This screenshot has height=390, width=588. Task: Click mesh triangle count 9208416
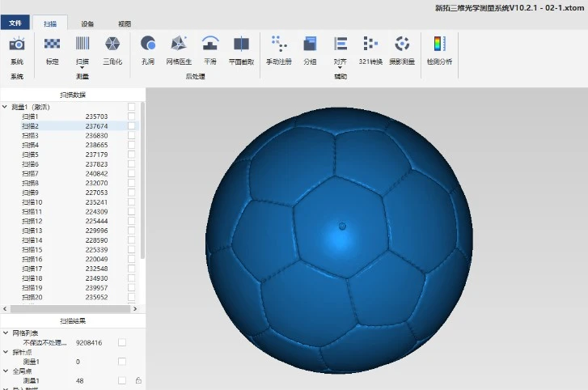pyautogui.click(x=89, y=342)
